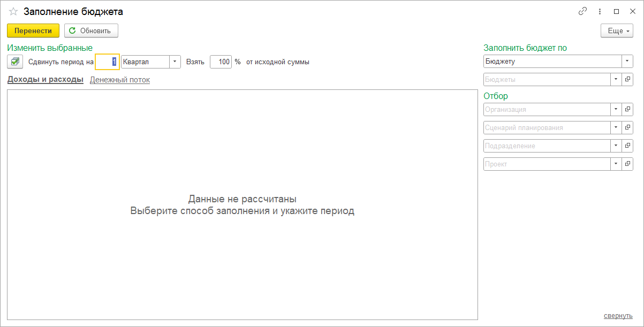644x327 pixels.
Task: Open the Еще menu button
Action: 617,31
